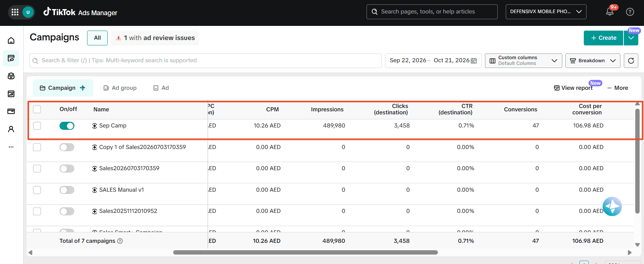Open the Sep 22 – Oct 21, 2026 date range
This screenshot has height=264, width=644.
coord(433,61)
